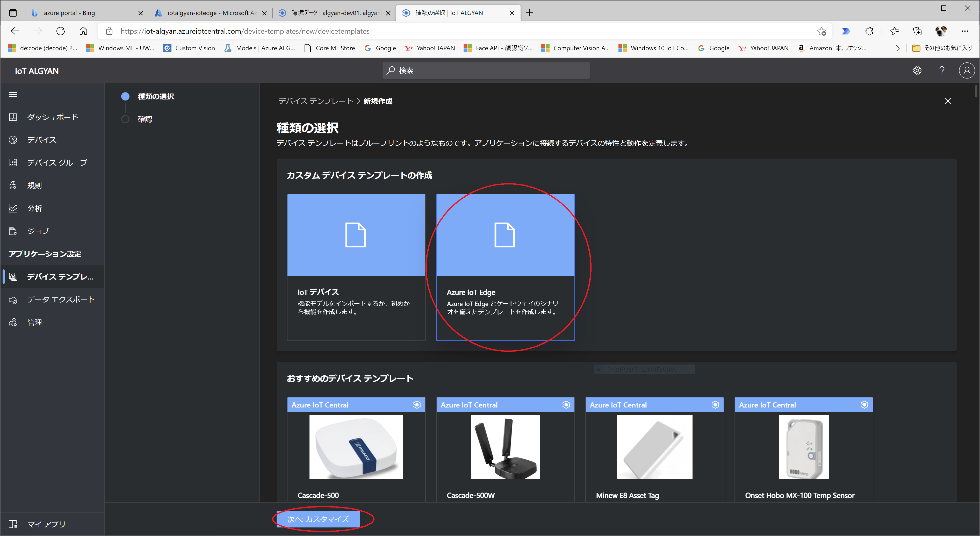This screenshot has height=536, width=980.
Task: Open browser settings and more menu
Action: click(x=964, y=31)
